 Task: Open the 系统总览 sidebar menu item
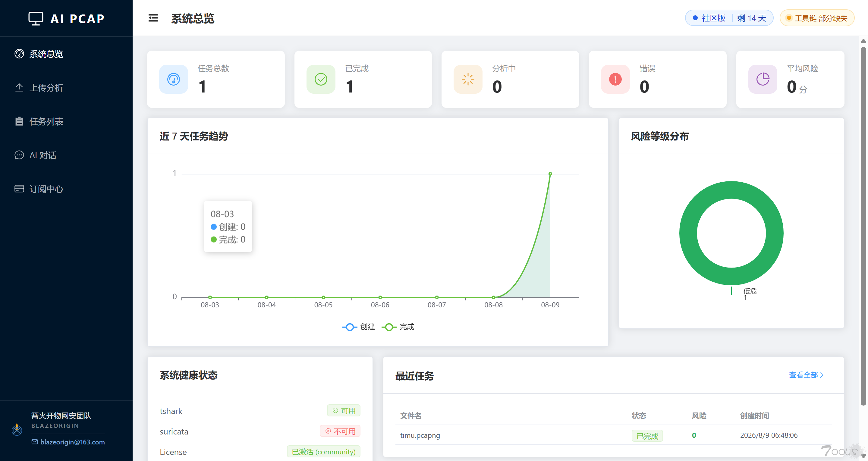tap(66, 54)
